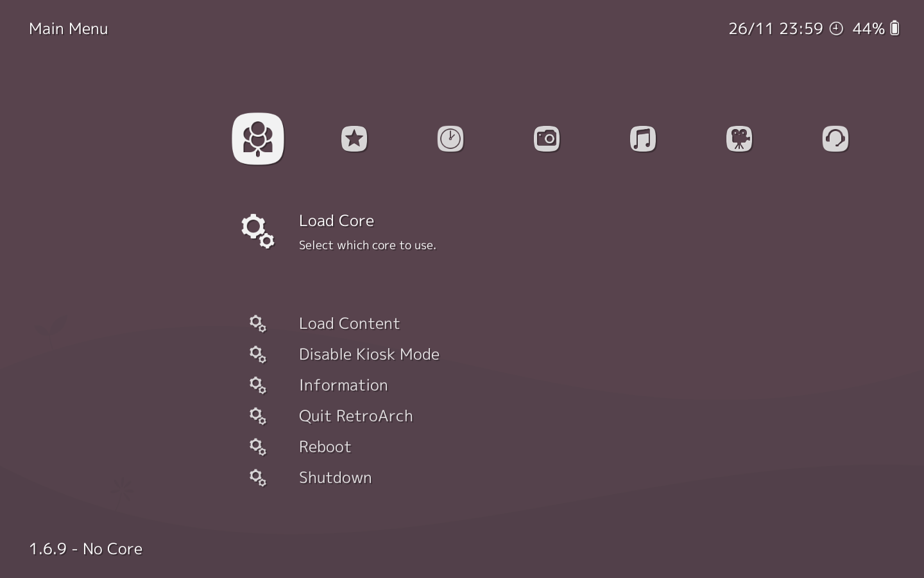
Task: Select the Main Menu tab icon
Action: 258,139
